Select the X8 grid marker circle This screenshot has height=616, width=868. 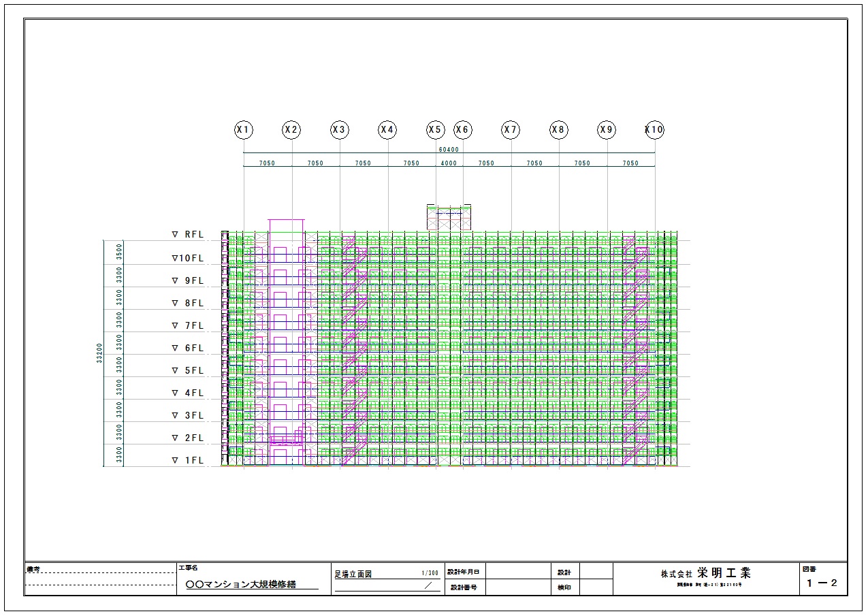(x=559, y=129)
